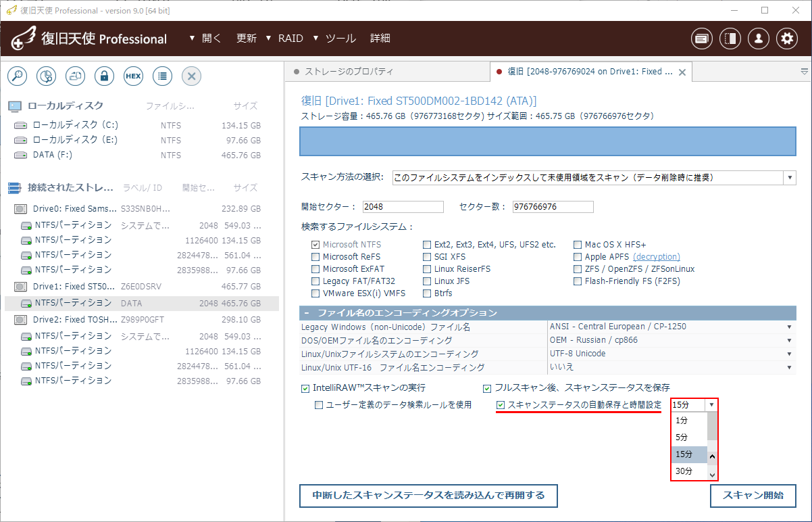The height and width of the screenshot is (522, 812).
Task: Click the split panel layout icon in header
Action: [x=730, y=39]
